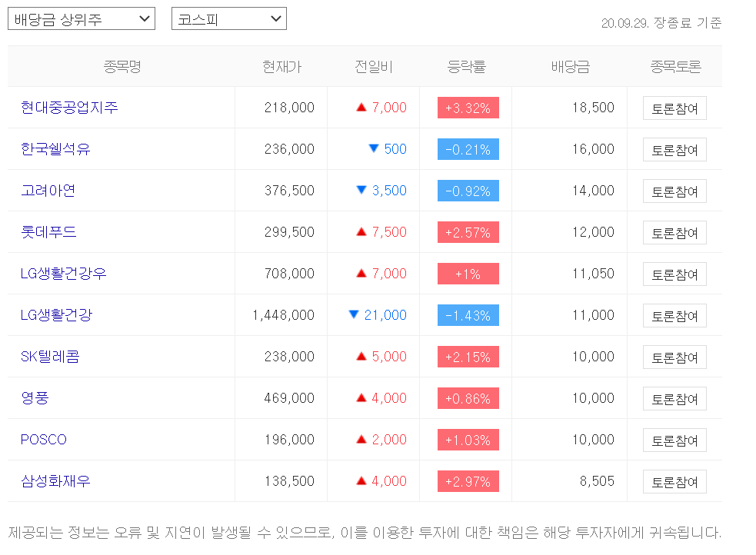Open POSCO stock link
Screen dimensions: 756x555
(x=43, y=440)
